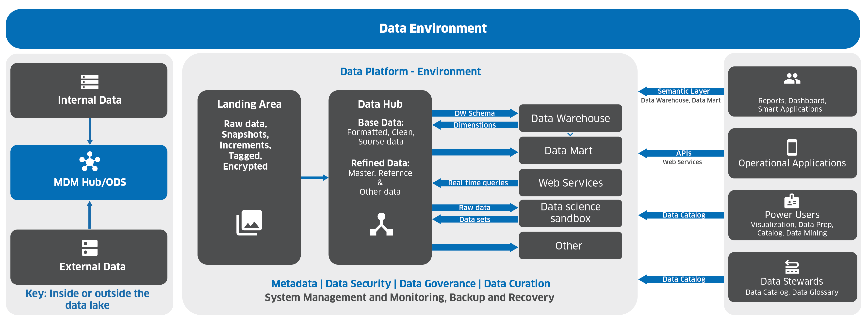Click the Landing Area image gallery icon
This screenshot has width=868, height=322.
(x=249, y=223)
